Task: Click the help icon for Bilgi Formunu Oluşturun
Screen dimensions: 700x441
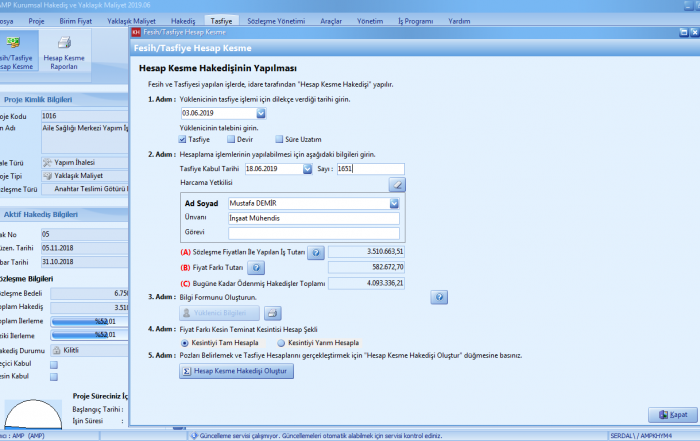Action: [x=439, y=297]
